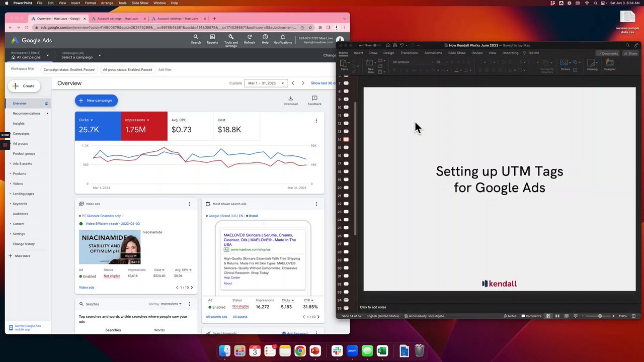Click All search ads link
Screen dimensions: 644x362
[x=216, y=317]
